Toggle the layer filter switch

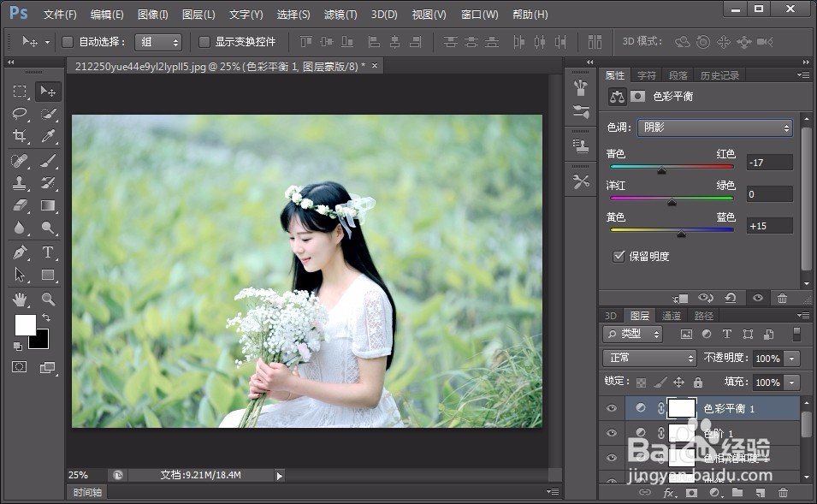point(796,334)
